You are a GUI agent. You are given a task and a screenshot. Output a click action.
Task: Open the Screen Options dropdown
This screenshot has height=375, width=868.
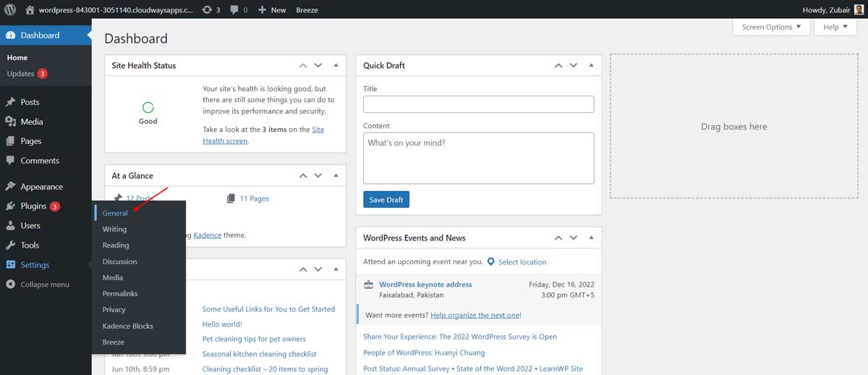(x=772, y=27)
